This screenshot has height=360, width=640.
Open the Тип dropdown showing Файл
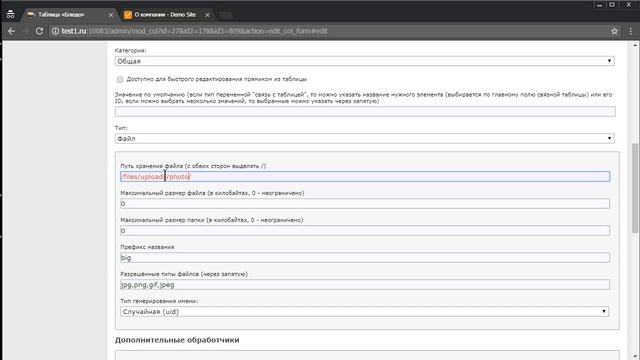364,139
